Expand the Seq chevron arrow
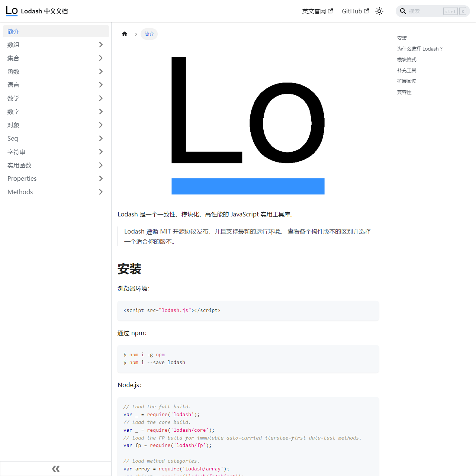 (x=101, y=138)
